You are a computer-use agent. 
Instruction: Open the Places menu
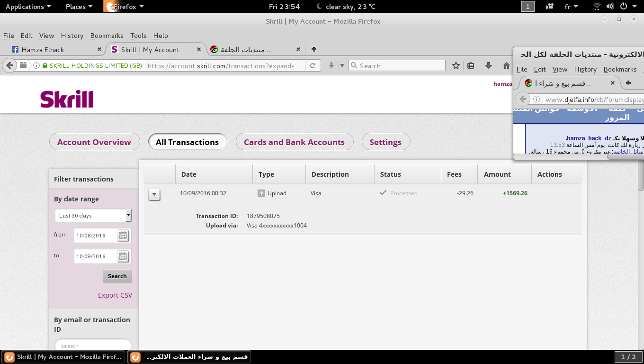click(80, 7)
